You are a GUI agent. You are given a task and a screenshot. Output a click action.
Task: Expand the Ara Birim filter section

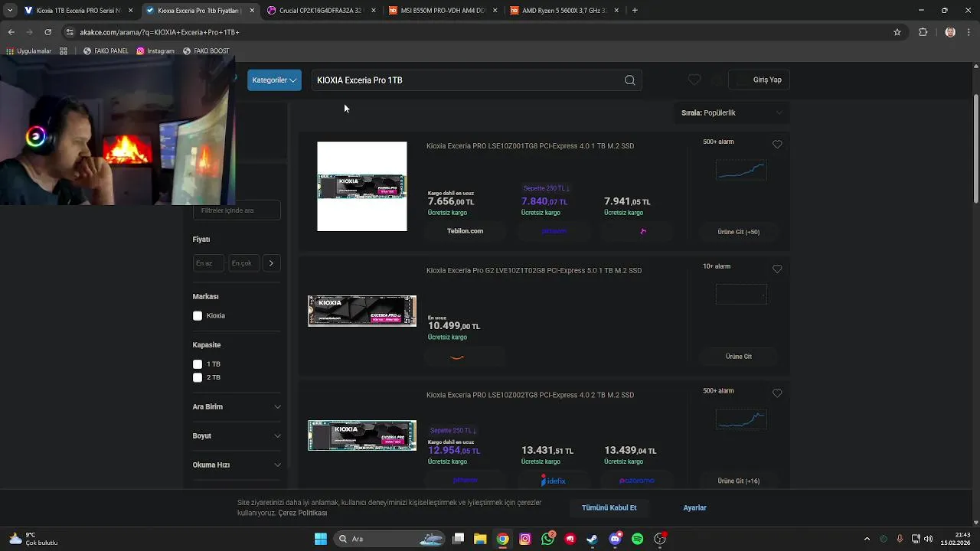tap(237, 407)
